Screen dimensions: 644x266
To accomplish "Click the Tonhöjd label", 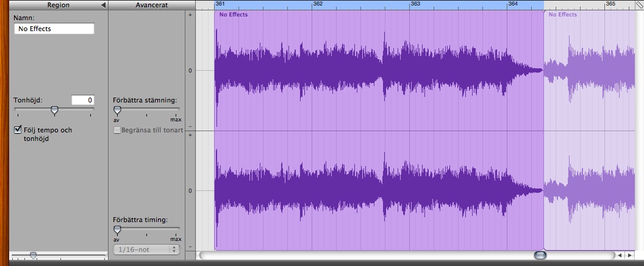I will click(x=28, y=100).
